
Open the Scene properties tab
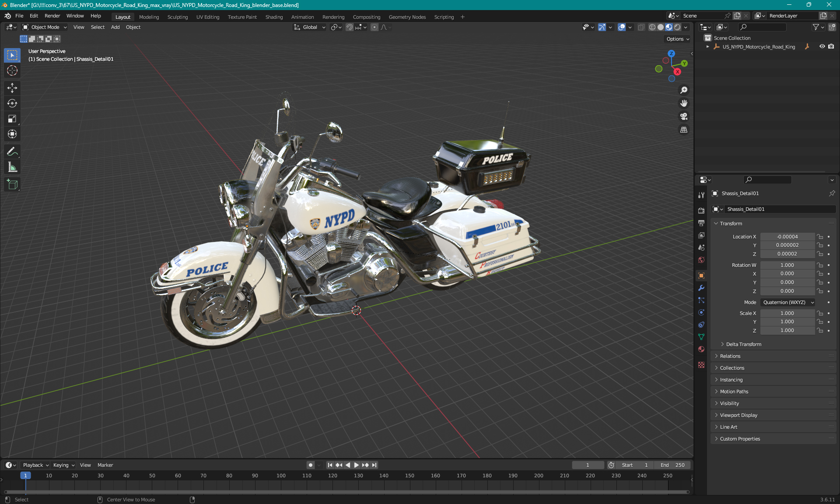(x=701, y=247)
